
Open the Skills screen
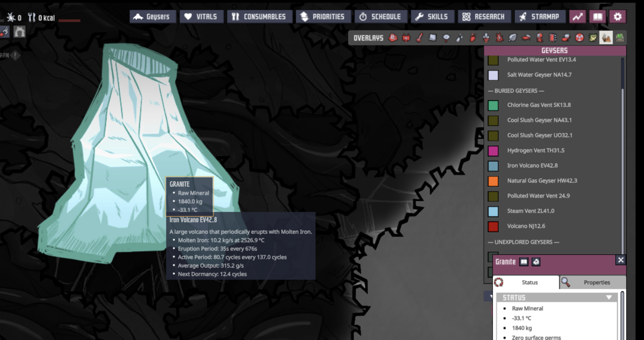tap(433, 17)
